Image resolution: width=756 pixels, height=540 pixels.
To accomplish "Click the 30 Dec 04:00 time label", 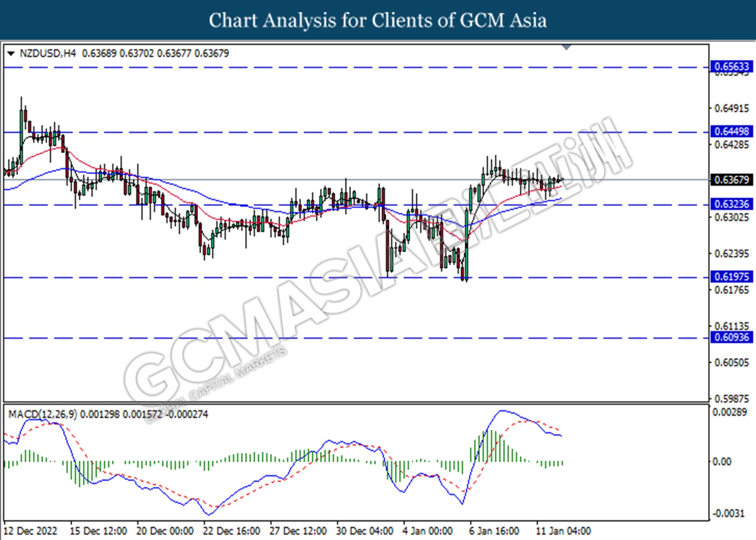I will [x=365, y=531].
